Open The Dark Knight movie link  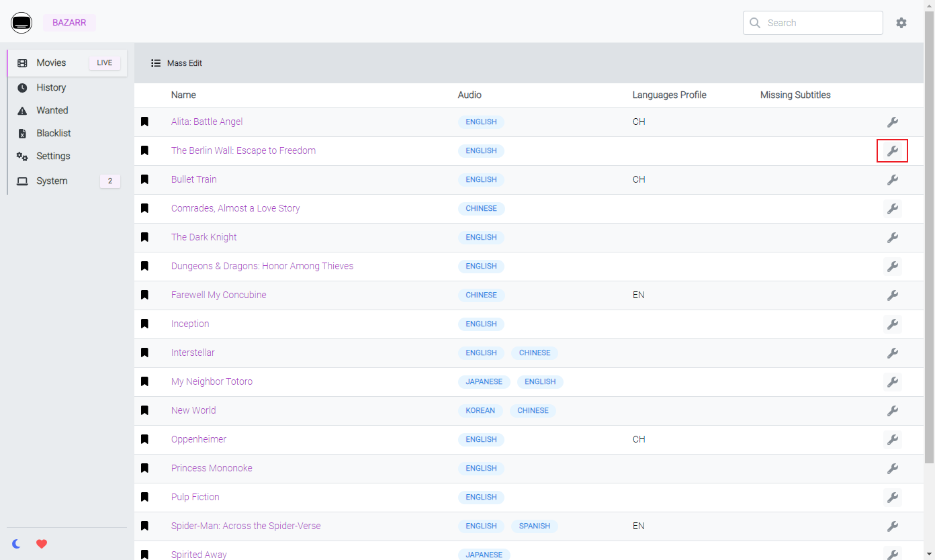tap(204, 237)
